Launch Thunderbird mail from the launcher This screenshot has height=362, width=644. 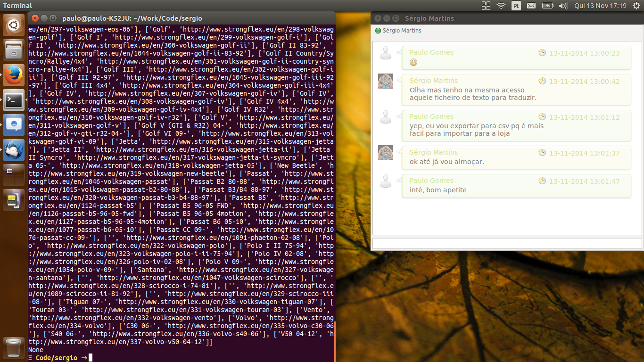[14, 150]
